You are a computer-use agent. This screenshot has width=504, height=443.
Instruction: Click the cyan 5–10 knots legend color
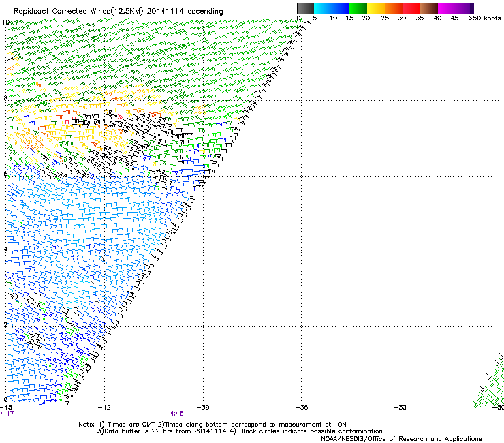[322, 8]
